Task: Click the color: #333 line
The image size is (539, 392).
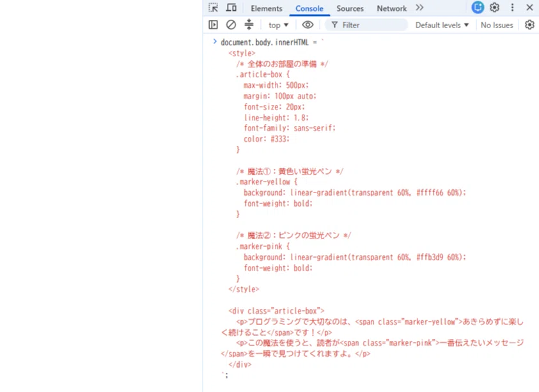Action: tap(267, 139)
